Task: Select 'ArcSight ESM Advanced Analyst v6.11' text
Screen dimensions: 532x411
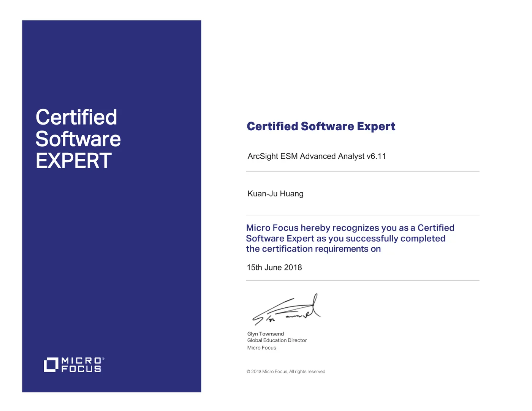Action: coord(317,156)
